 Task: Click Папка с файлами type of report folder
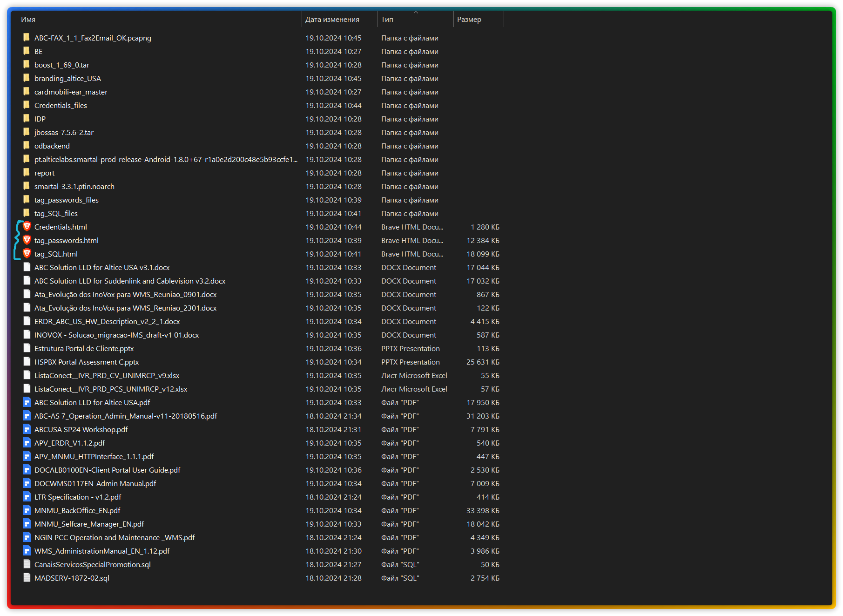[x=410, y=173]
